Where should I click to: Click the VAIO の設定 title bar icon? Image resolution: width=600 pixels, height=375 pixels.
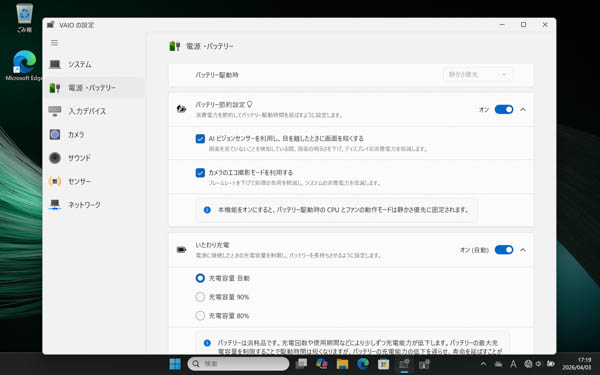pyautogui.click(x=51, y=25)
